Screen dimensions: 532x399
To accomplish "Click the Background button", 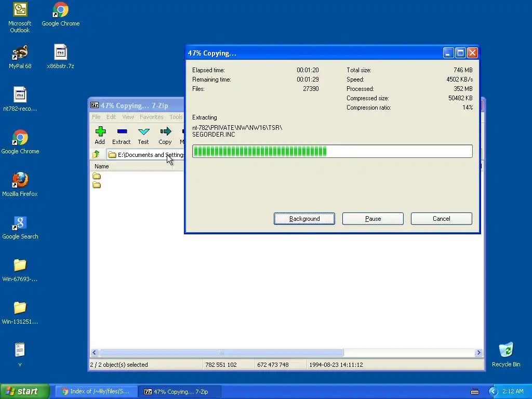I will tap(304, 219).
